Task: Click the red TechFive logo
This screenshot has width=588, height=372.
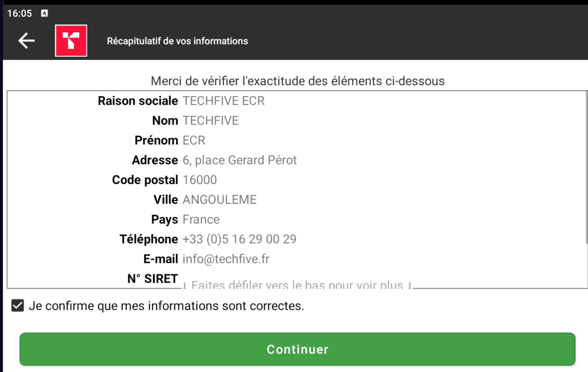Action: (x=71, y=41)
